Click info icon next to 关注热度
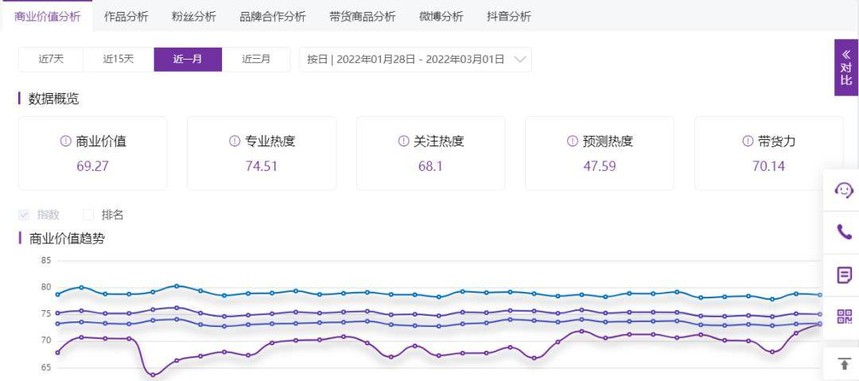Image resolution: width=859 pixels, height=381 pixels. (x=403, y=141)
